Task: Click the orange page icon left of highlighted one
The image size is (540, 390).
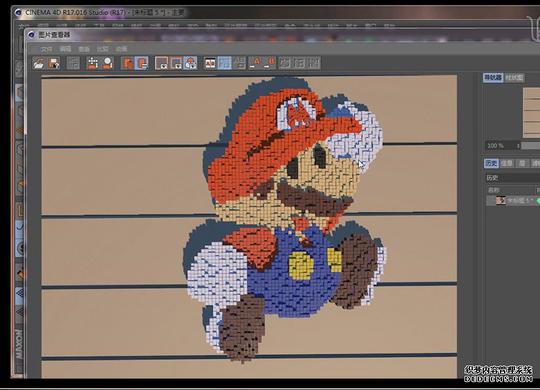Action: point(127,63)
